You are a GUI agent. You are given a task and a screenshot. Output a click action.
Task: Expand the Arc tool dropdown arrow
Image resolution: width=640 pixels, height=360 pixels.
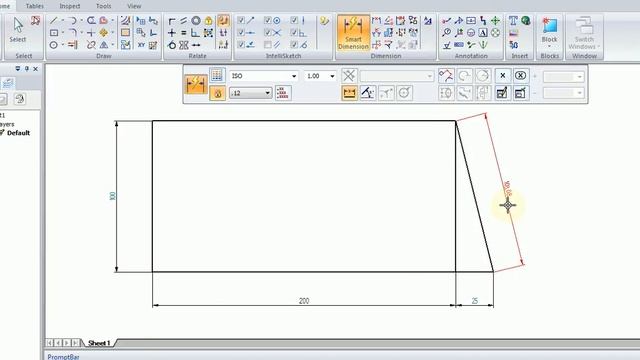point(81,20)
